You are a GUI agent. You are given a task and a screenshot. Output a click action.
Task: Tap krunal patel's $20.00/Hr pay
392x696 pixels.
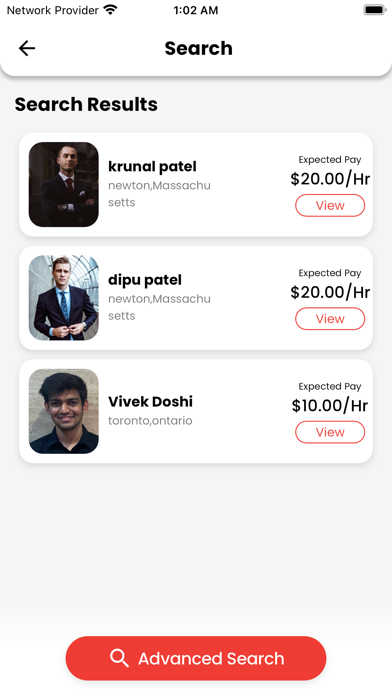(330, 179)
